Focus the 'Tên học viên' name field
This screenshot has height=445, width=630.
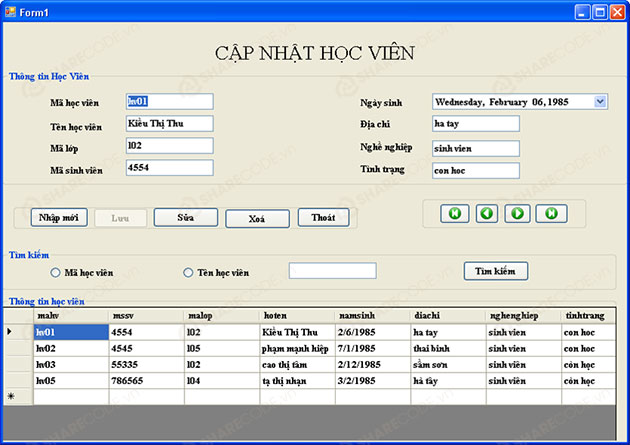169,124
